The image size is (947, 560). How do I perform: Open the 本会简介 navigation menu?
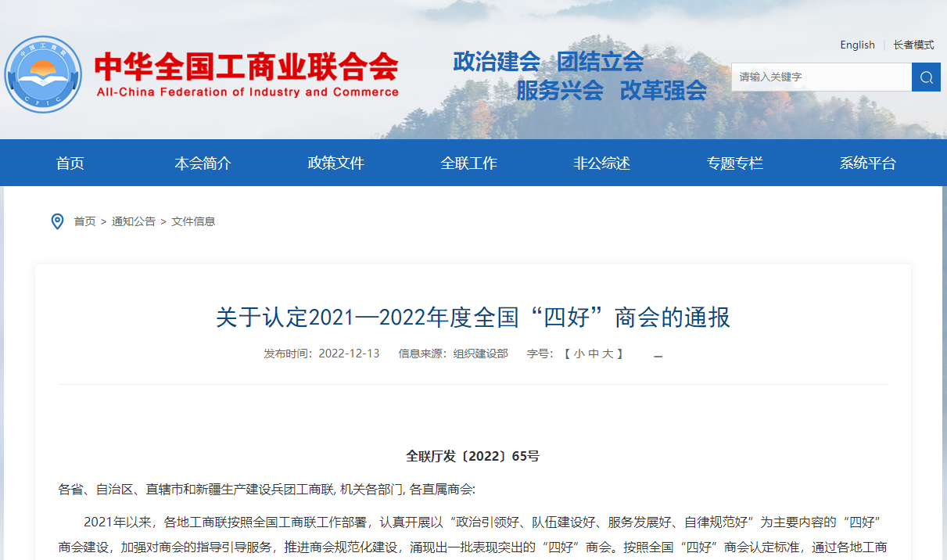click(203, 163)
